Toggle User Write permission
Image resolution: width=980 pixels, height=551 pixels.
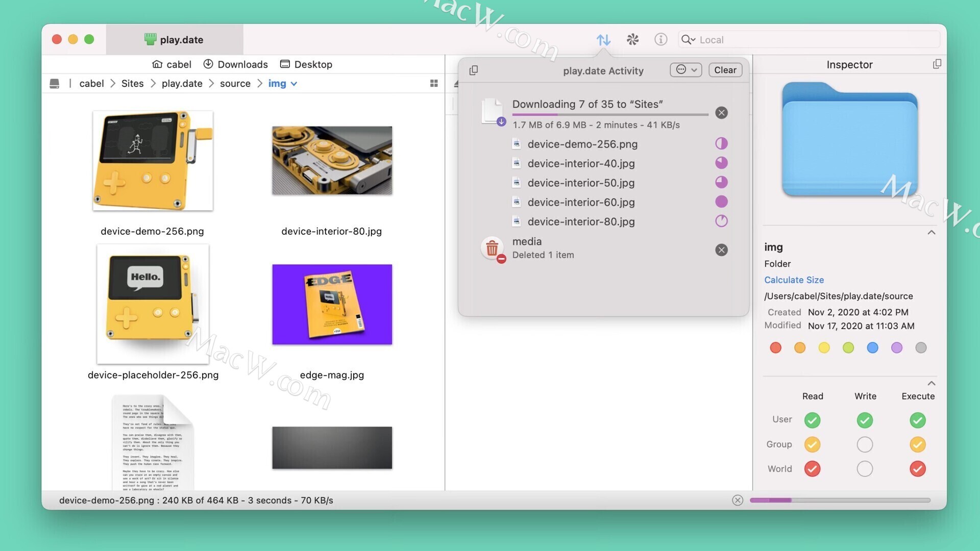coord(865,420)
